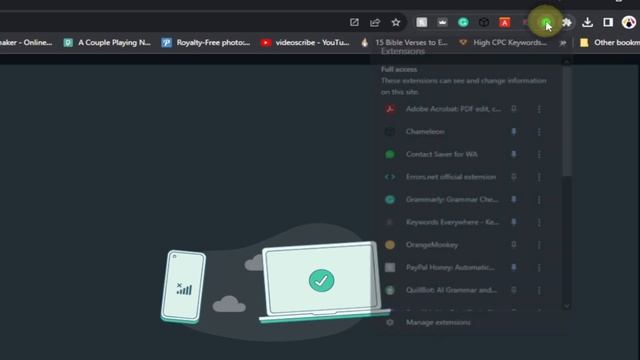Viewport: 640px width, 360px height.
Task: Click the OrangeMonkey orange icon in list
Action: 390,244
